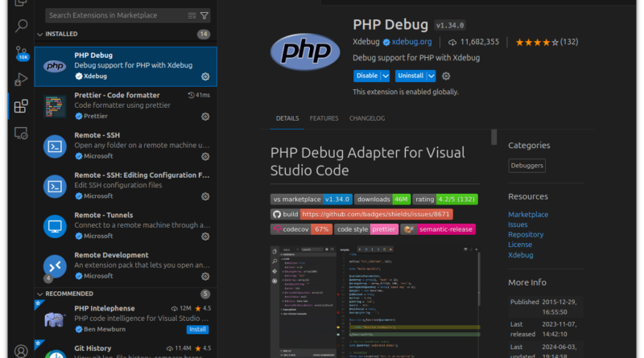The image size is (644, 358).
Task: Click the details pane vertical scrollbar
Action: (x=494, y=138)
